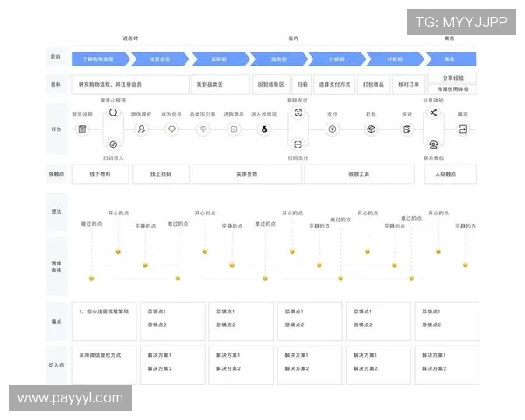Select the 行为 row label

(x=56, y=129)
